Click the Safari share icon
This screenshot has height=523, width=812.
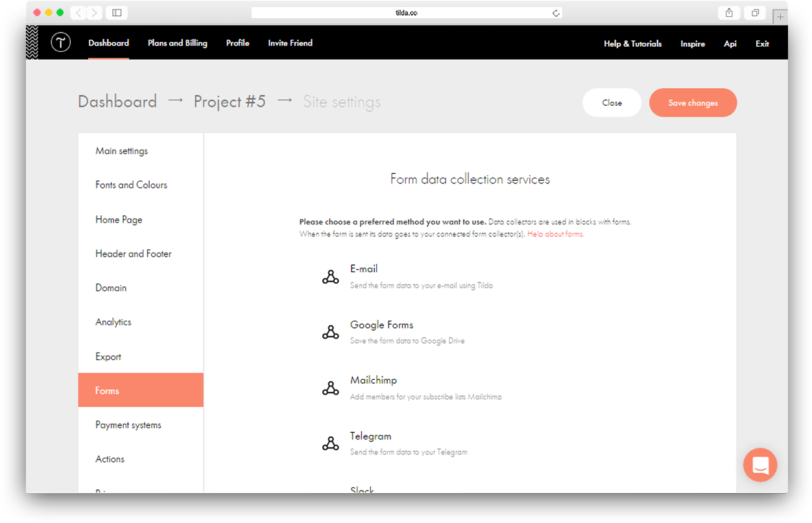(728, 12)
